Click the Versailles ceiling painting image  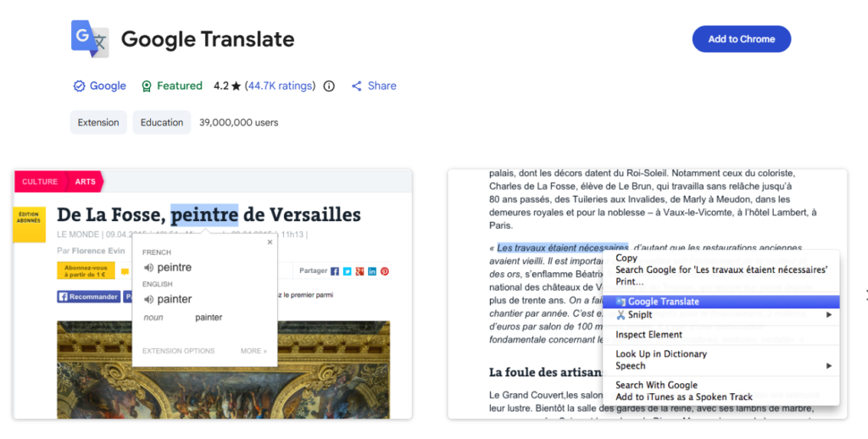tap(223, 370)
